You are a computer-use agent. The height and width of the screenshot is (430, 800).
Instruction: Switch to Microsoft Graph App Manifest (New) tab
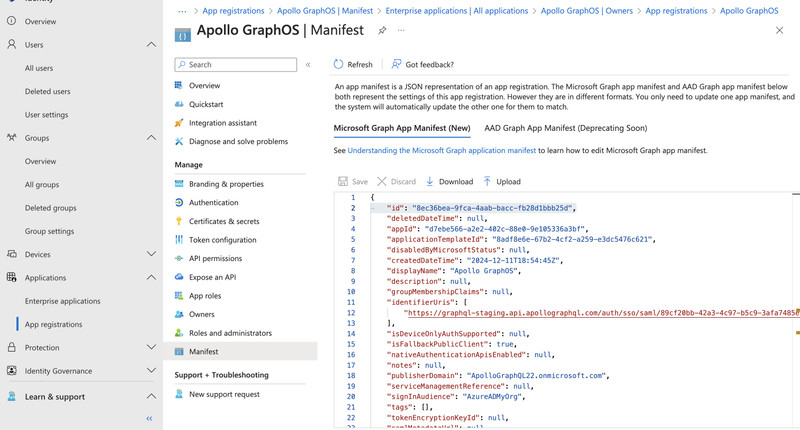(x=402, y=128)
